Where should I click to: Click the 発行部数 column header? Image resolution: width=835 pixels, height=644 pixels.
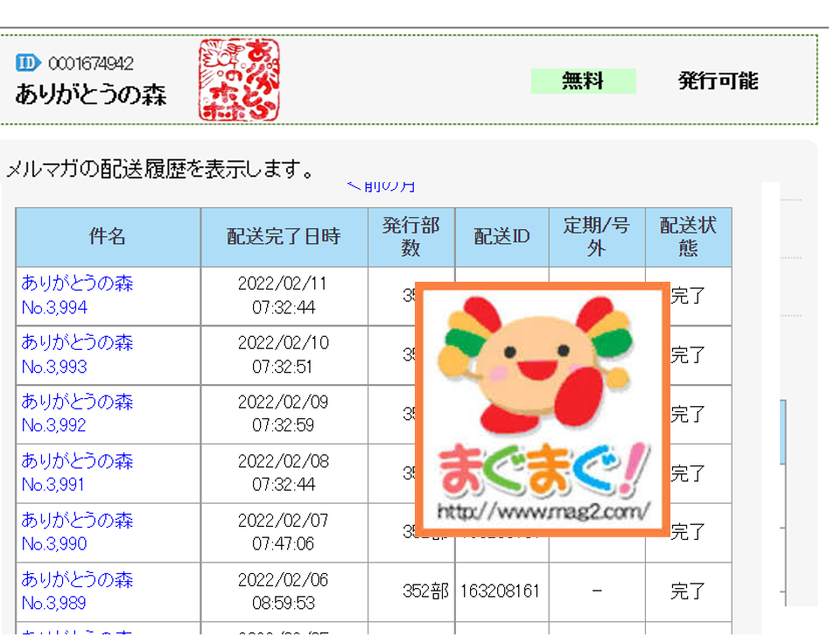pos(411,237)
